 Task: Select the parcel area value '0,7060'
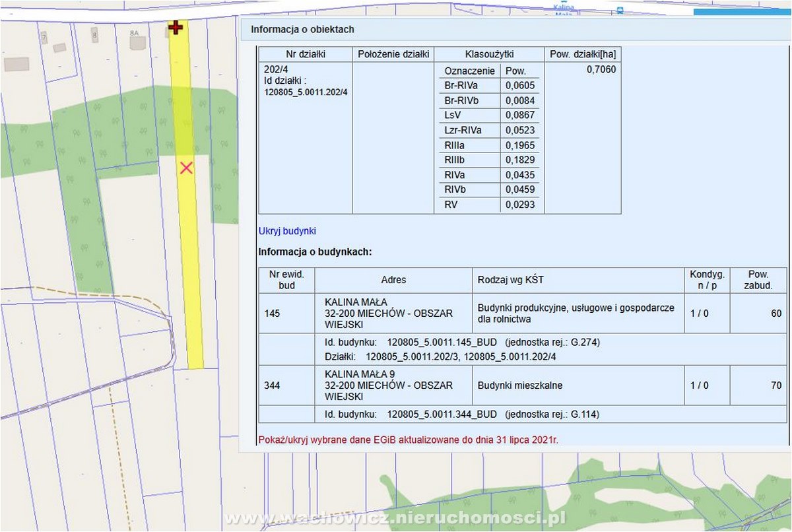pyautogui.click(x=601, y=69)
